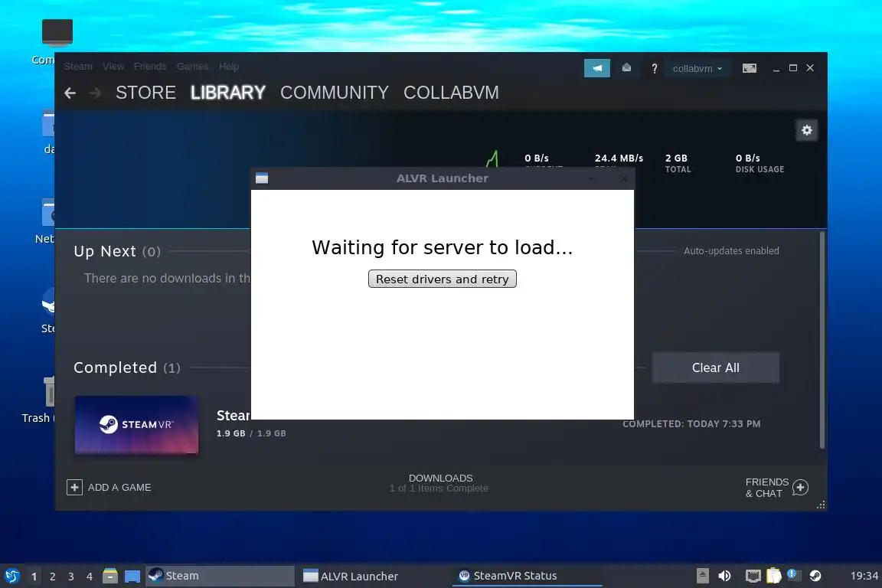Open the volume speaker tray icon
Image resolution: width=882 pixels, height=588 pixels.
coord(724,576)
